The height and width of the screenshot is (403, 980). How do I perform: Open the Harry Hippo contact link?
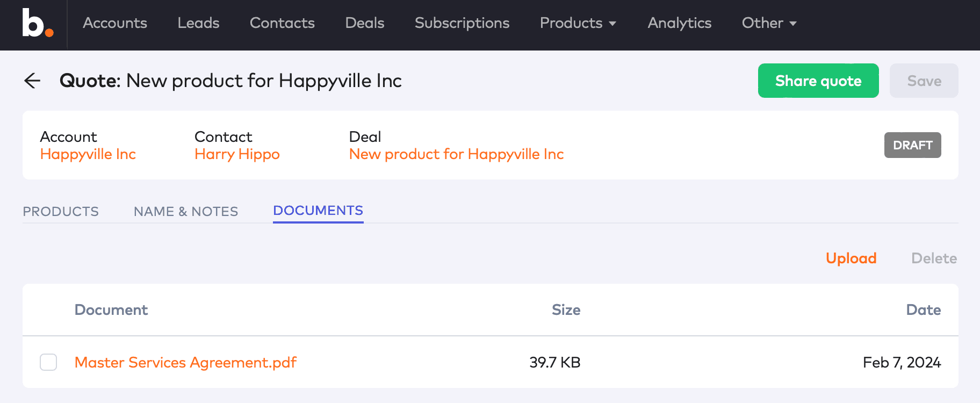[237, 154]
